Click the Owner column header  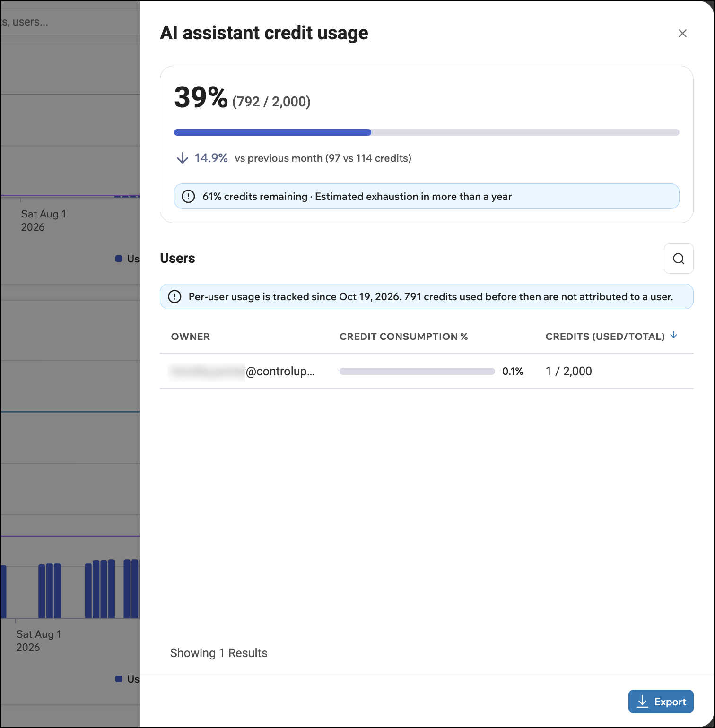coord(190,337)
